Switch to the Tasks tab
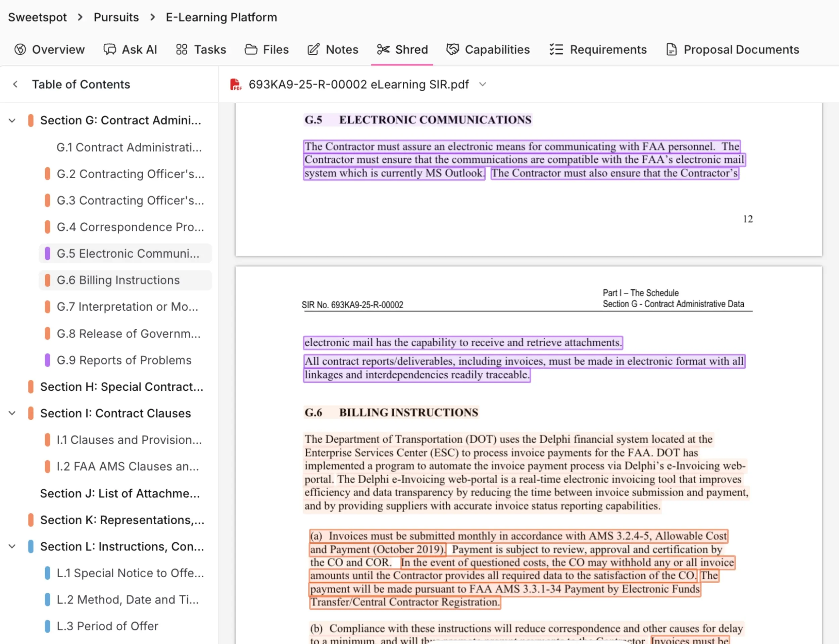The width and height of the screenshot is (839, 644). tap(201, 49)
